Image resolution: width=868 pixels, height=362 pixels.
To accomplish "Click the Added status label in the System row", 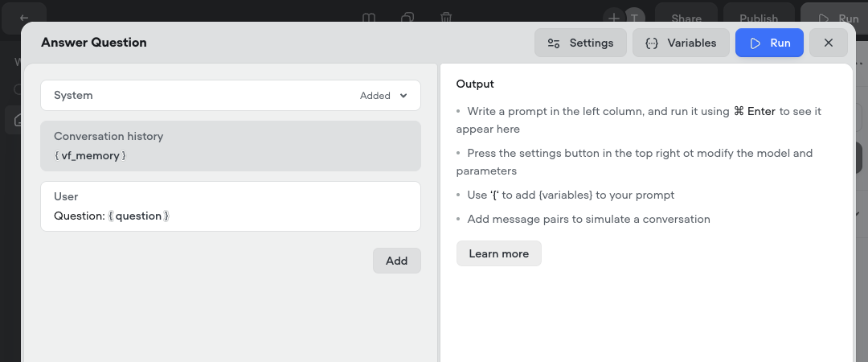I will pyautogui.click(x=375, y=96).
